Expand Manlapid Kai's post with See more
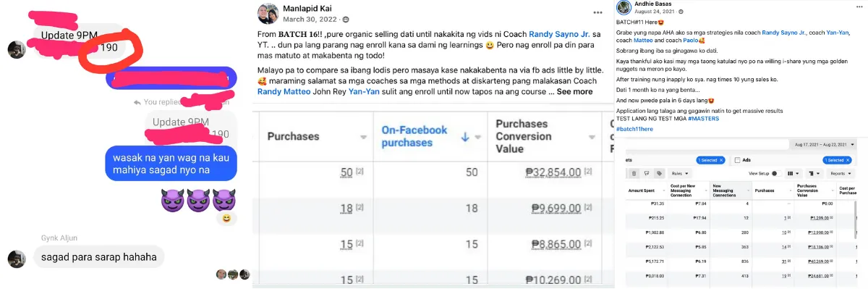The image size is (868, 289). click(575, 92)
